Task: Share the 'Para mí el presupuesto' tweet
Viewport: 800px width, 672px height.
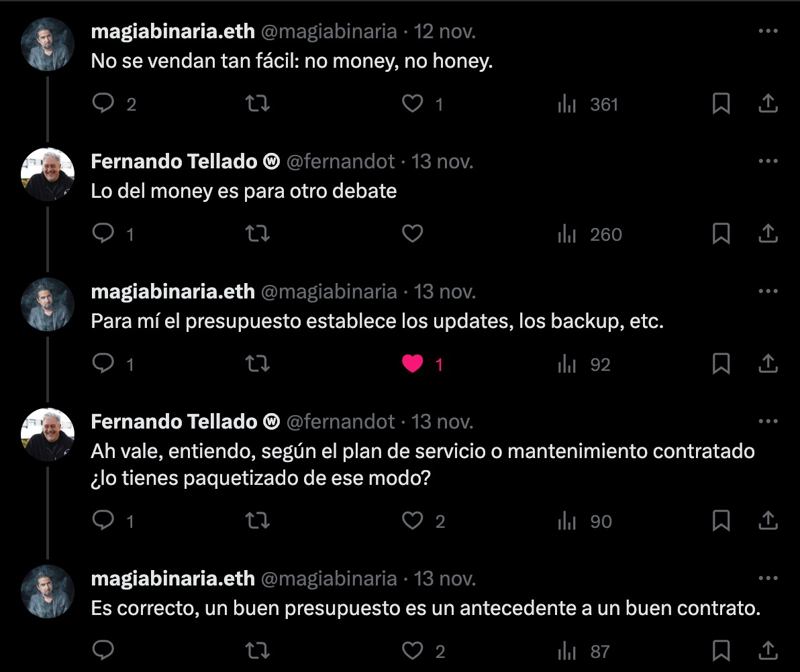Action: click(768, 364)
